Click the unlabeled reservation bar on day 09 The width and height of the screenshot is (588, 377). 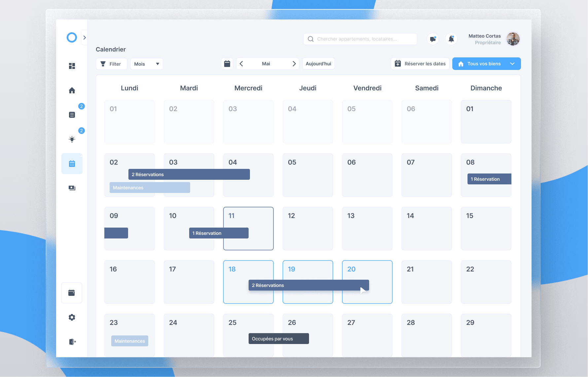[x=116, y=233]
